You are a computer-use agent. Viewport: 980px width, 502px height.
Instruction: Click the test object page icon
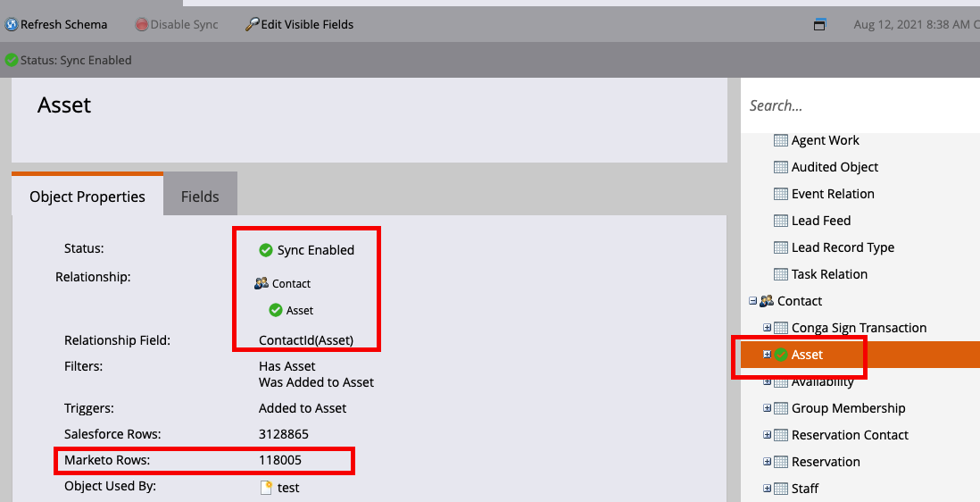point(265,488)
